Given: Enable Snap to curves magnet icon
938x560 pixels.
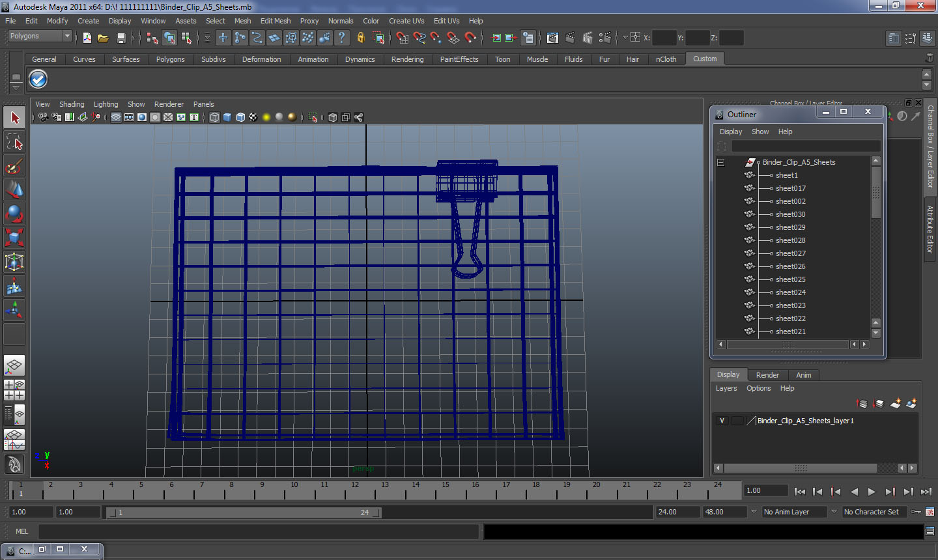Looking at the screenshot, I should (x=419, y=38).
